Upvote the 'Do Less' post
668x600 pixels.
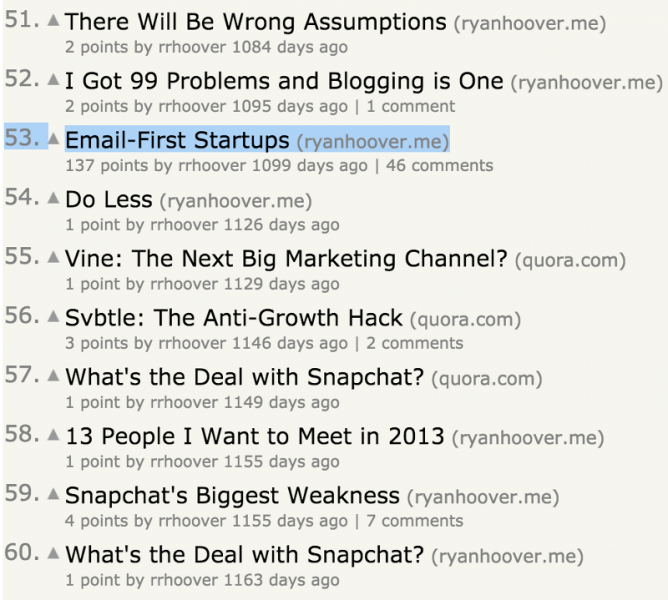click(x=53, y=198)
